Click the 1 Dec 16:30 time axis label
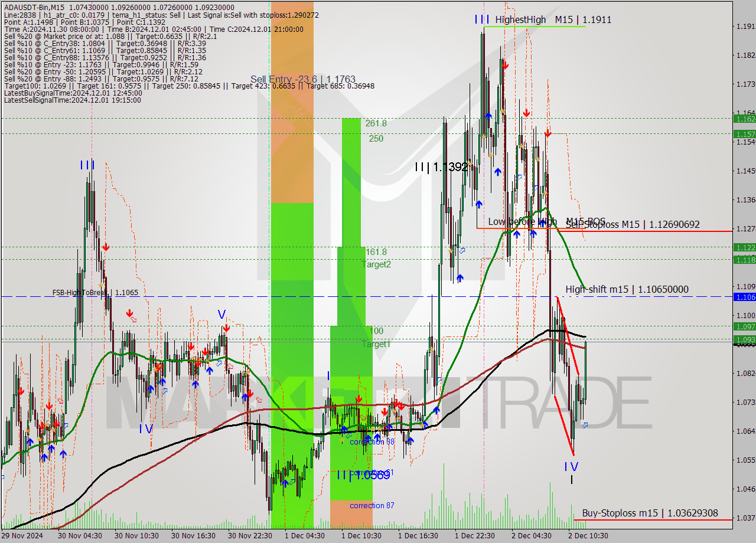 tap(418, 536)
